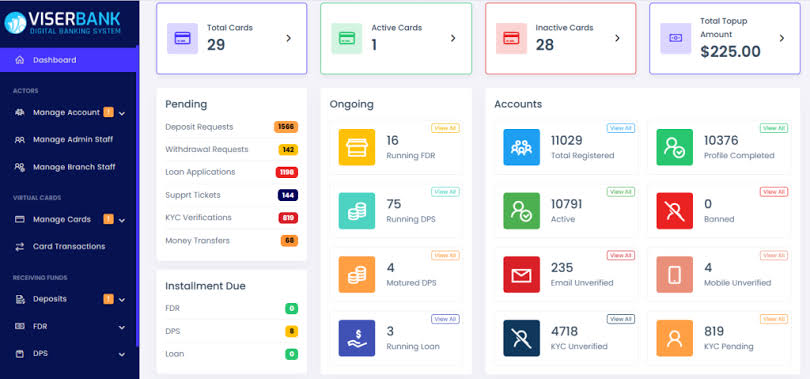Click the DPS sidebar icon
Image resolution: width=810 pixels, height=379 pixels.
[20, 354]
